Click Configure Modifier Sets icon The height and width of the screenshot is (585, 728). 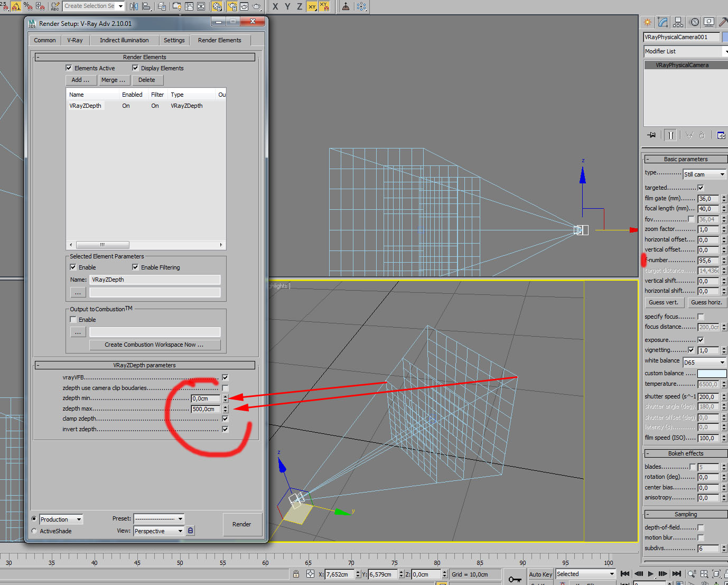(x=721, y=135)
